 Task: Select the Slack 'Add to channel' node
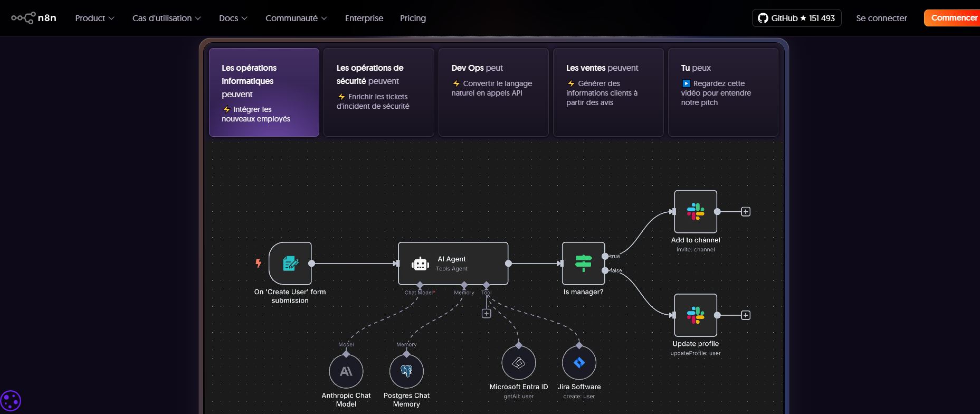[x=695, y=212]
